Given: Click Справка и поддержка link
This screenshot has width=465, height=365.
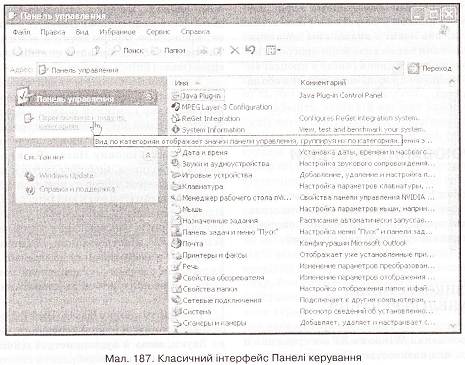Looking at the screenshot, I should [77, 189].
